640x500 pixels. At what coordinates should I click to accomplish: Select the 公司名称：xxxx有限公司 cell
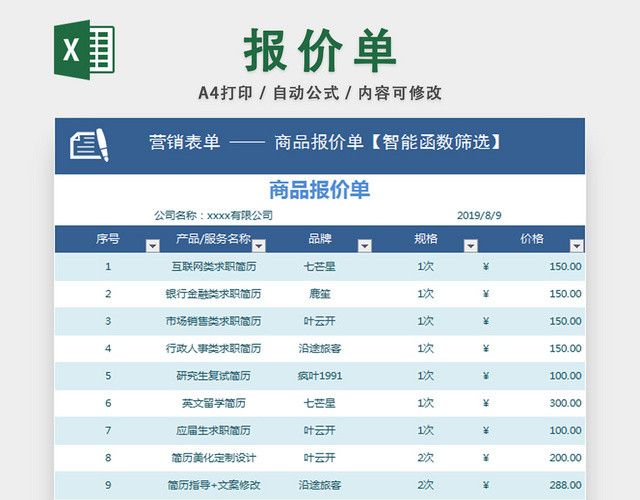(x=213, y=215)
